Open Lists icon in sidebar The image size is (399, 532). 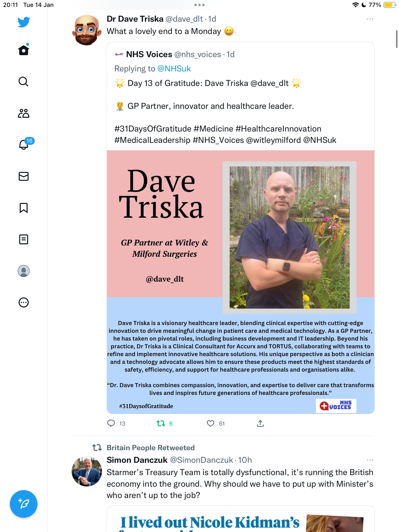[24, 239]
